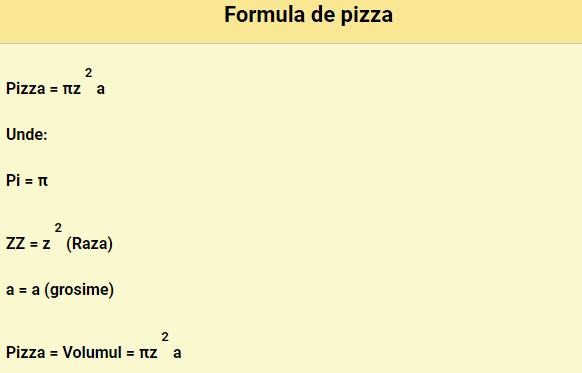Click the 'Formula de pizza' heading
The width and height of the screenshot is (582, 373).
click(308, 16)
